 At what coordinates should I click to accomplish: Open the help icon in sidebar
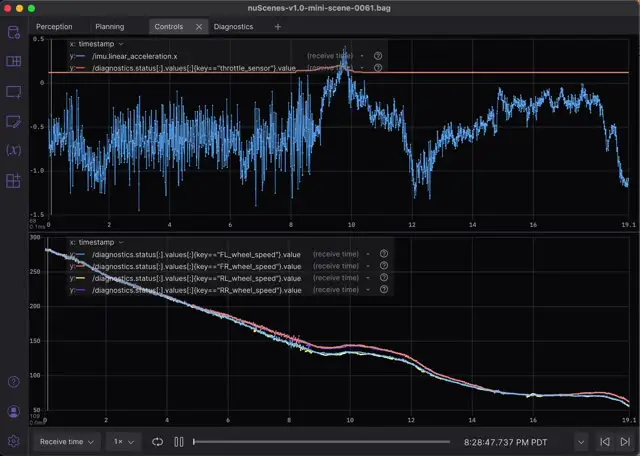pyautogui.click(x=13, y=382)
